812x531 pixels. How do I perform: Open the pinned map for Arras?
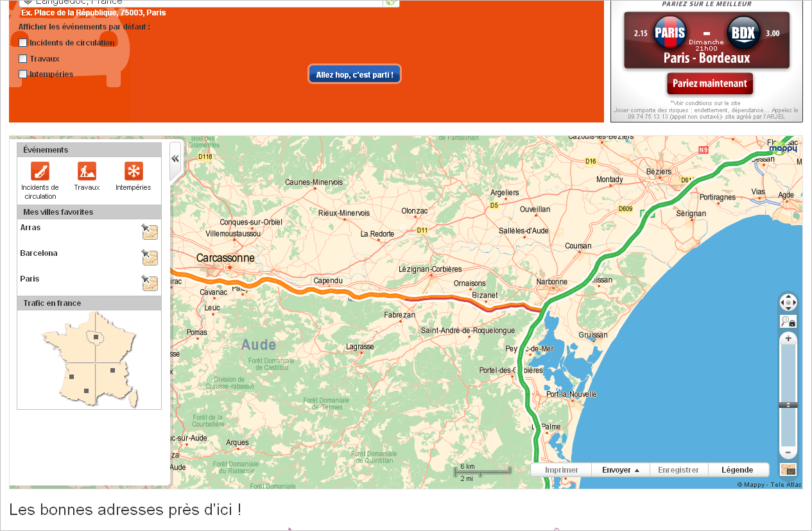pyautogui.click(x=150, y=232)
